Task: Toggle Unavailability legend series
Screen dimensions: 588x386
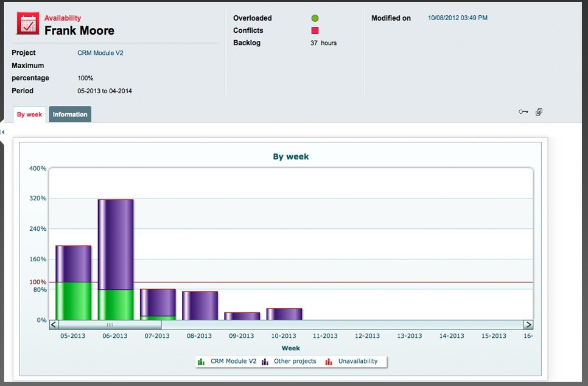Action: click(x=352, y=361)
